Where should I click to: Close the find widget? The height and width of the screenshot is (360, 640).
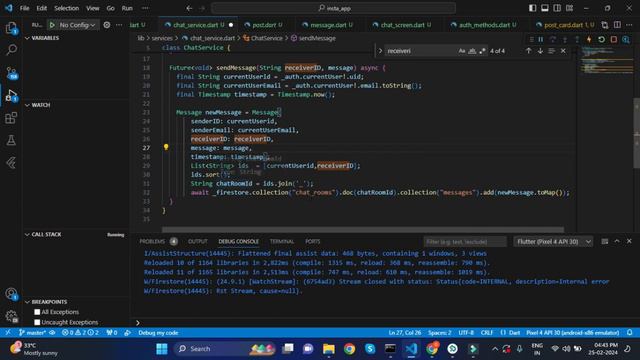coord(563,51)
